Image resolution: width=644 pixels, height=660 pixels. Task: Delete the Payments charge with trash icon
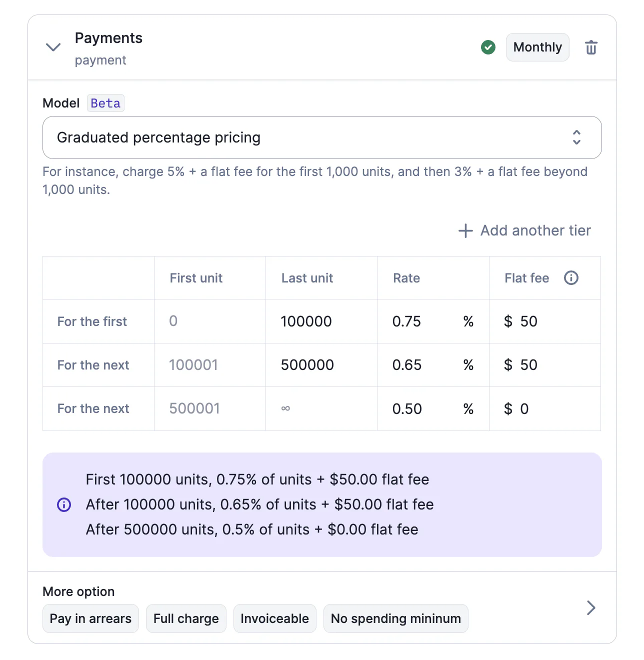click(591, 47)
